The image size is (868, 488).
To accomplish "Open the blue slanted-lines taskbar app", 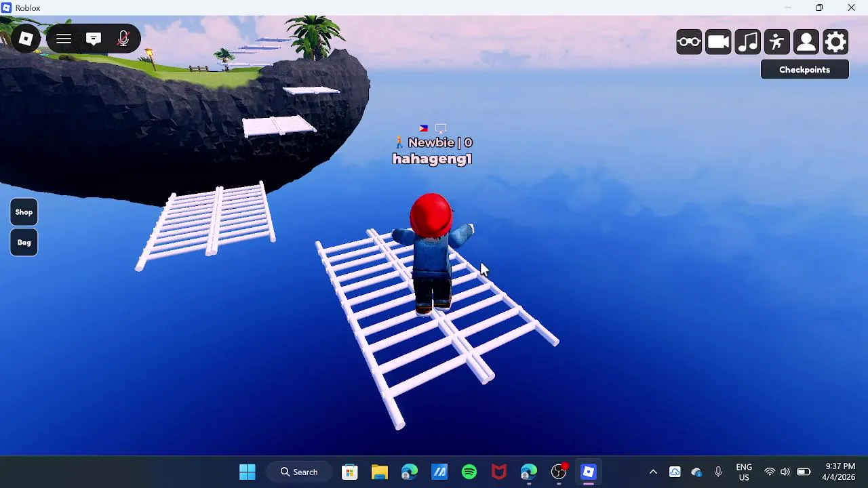I will [439, 472].
